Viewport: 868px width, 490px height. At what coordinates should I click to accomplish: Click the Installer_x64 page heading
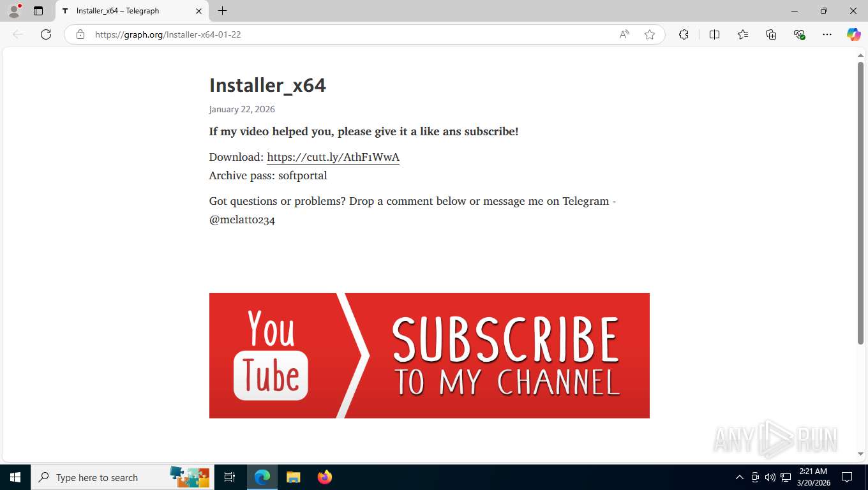(267, 85)
